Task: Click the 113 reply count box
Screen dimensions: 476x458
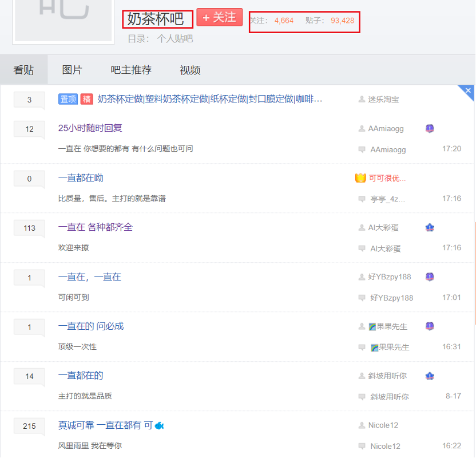Action: coord(29,228)
